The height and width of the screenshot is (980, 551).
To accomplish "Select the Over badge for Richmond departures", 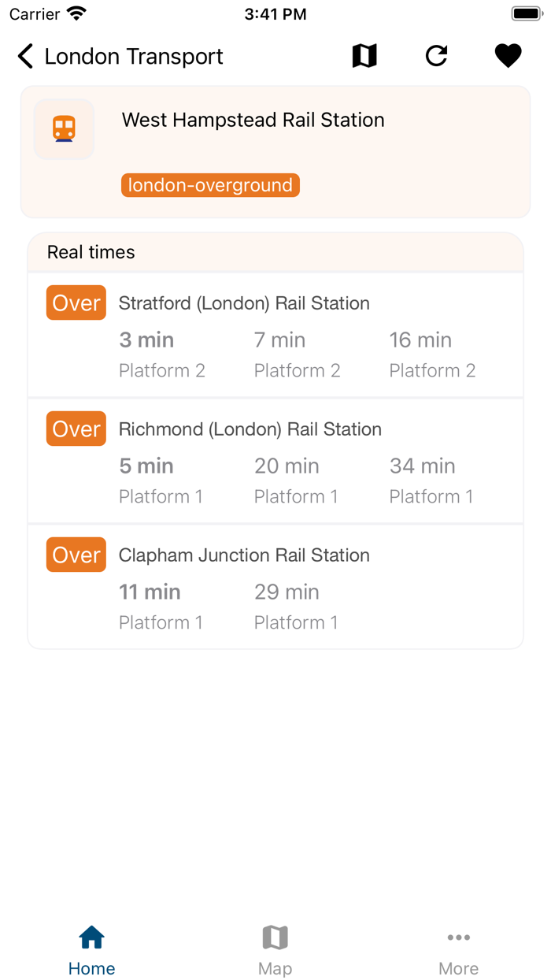I will [76, 429].
